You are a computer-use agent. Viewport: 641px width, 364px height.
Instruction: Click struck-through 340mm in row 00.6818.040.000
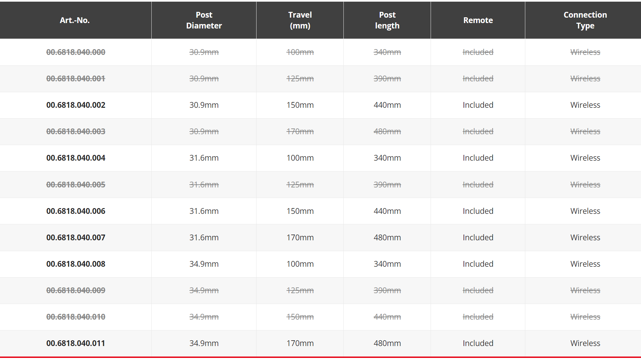point(387,52)
